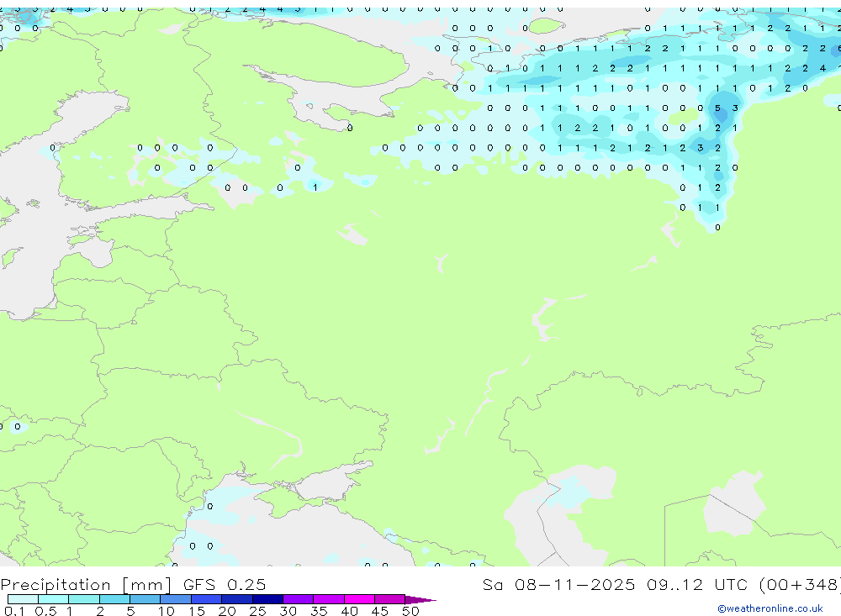Click the legend label '10'
Screen dimensions: 841x616
point(167,611)
